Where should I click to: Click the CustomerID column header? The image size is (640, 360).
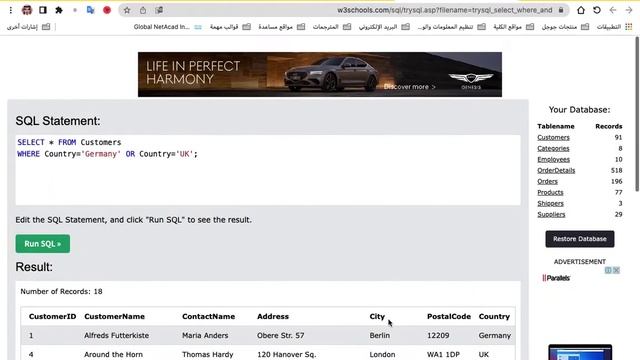(x=52, y=316)
